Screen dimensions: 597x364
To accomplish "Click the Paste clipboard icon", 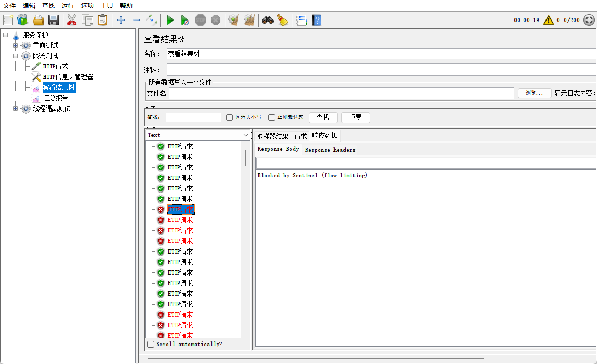I will pyautogui.click(x=103, y=21).
